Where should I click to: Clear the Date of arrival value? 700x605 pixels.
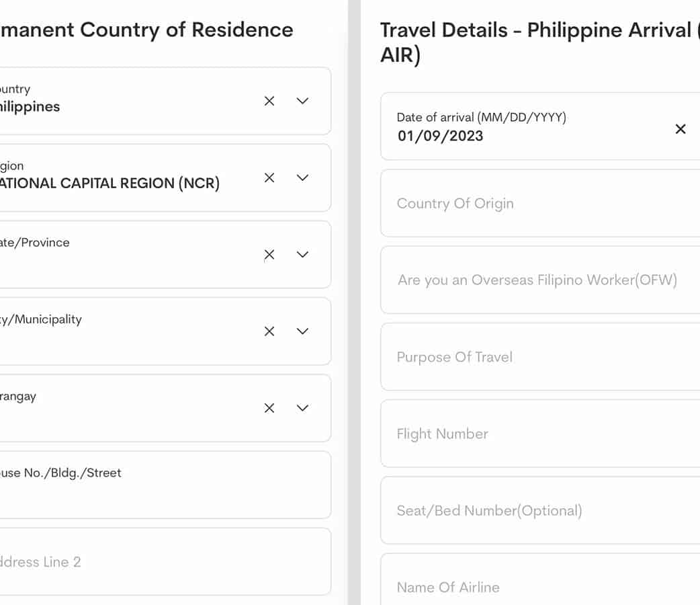coord(681,129)
